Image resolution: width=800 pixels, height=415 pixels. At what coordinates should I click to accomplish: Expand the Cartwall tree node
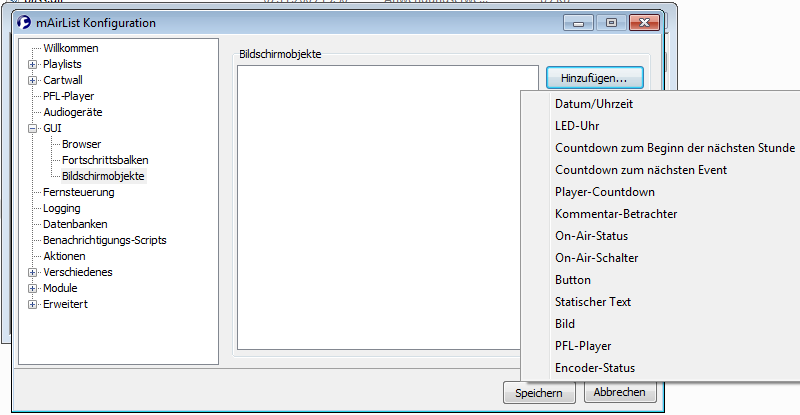click(33, 80)
